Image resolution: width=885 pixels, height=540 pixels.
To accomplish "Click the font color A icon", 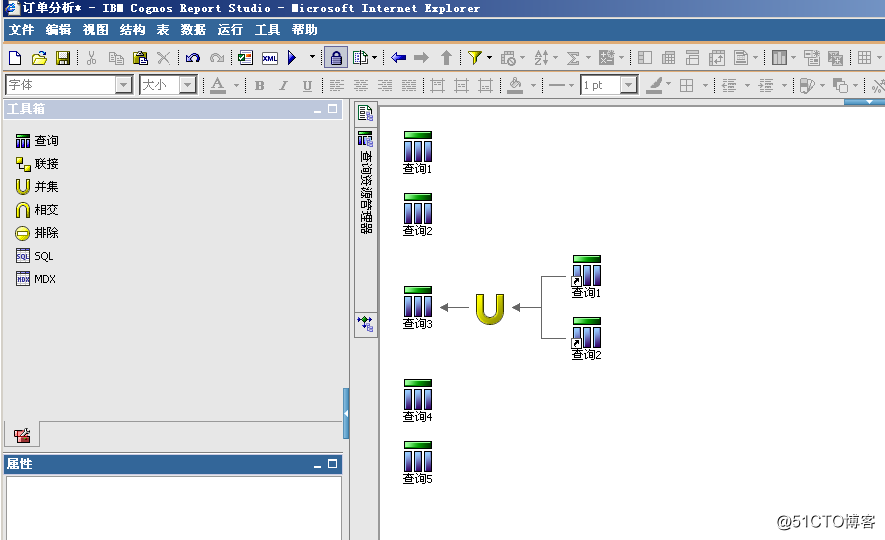I will pyautogui.click(x=218, y=85).
